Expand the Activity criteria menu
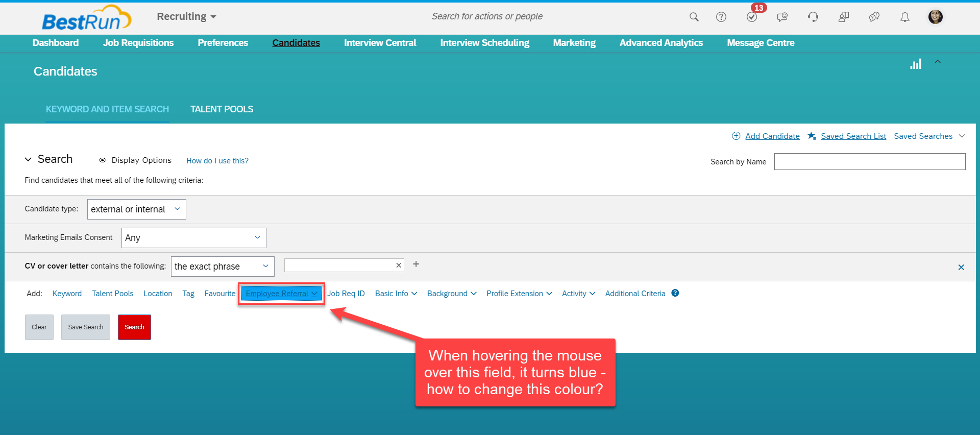This screenshot has height=435, width=980. pyautogui.click(x=578, y=294)
